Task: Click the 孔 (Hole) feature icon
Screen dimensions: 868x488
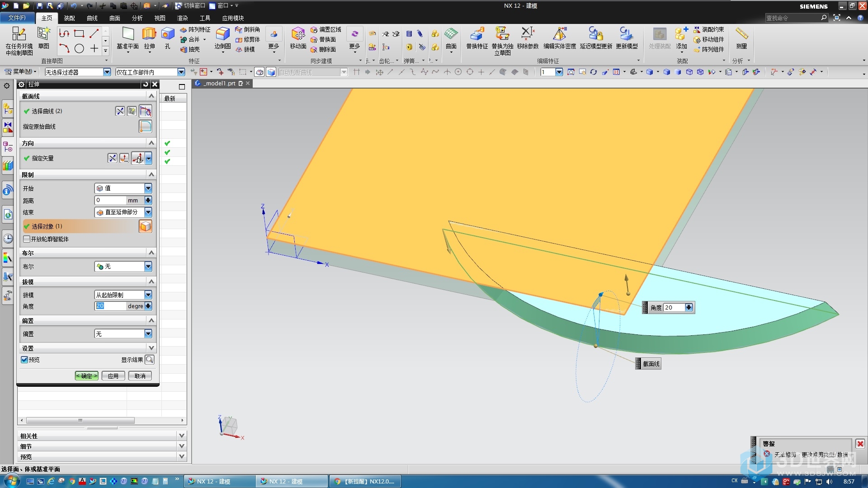Action: click(x=168, y=38)
